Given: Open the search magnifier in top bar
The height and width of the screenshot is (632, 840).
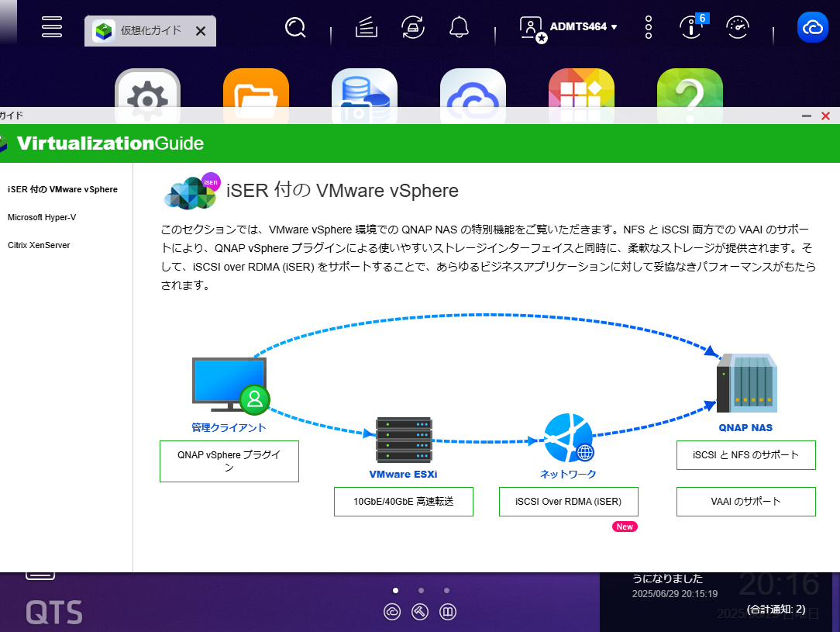Looking at the screenshot, I should [x=295, y=27].
